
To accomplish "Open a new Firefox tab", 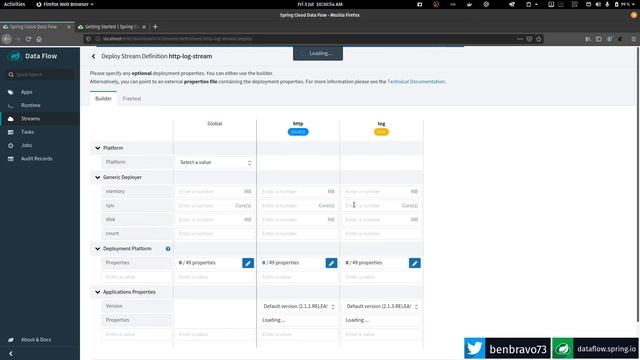I will [155, 27].
